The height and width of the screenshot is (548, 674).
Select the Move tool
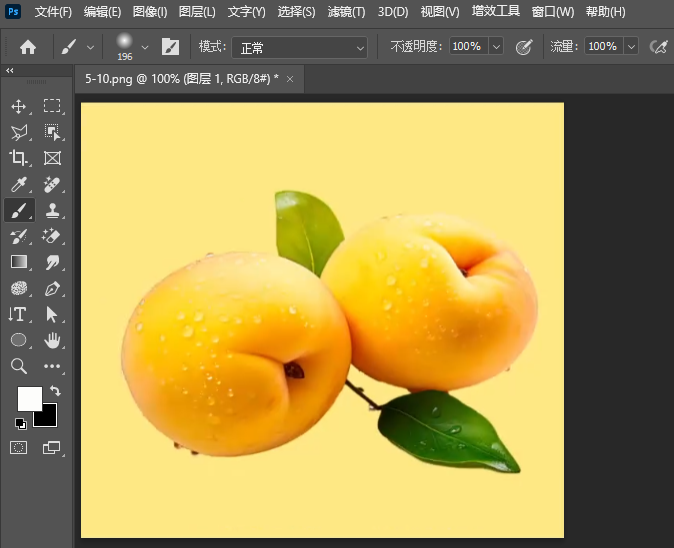(x=18, y=106)
